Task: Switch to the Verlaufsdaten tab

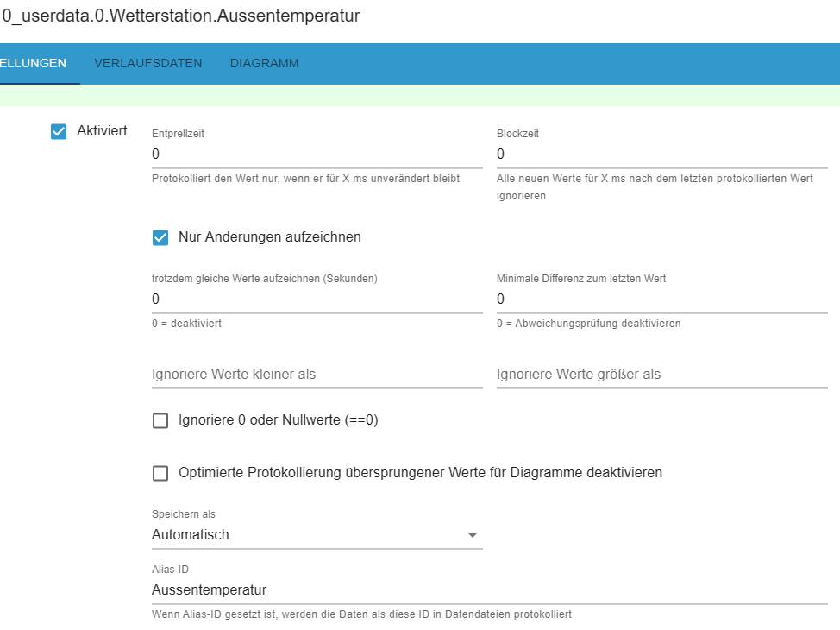Action: (147, 63)
